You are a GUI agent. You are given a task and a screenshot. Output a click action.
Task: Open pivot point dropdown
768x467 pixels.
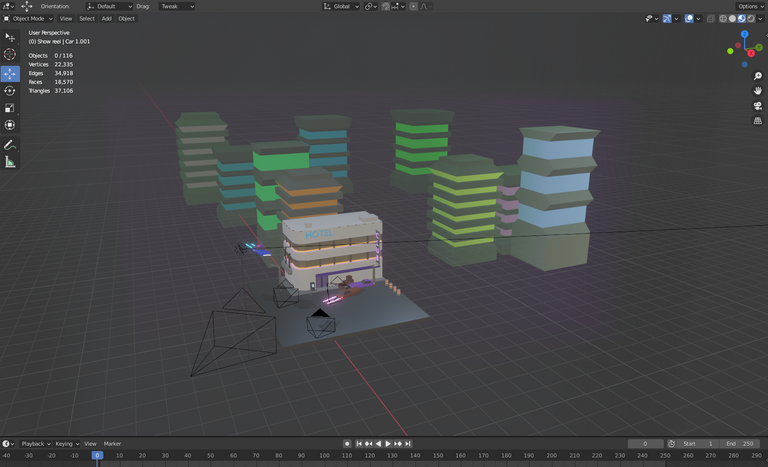tap(371, 6)
